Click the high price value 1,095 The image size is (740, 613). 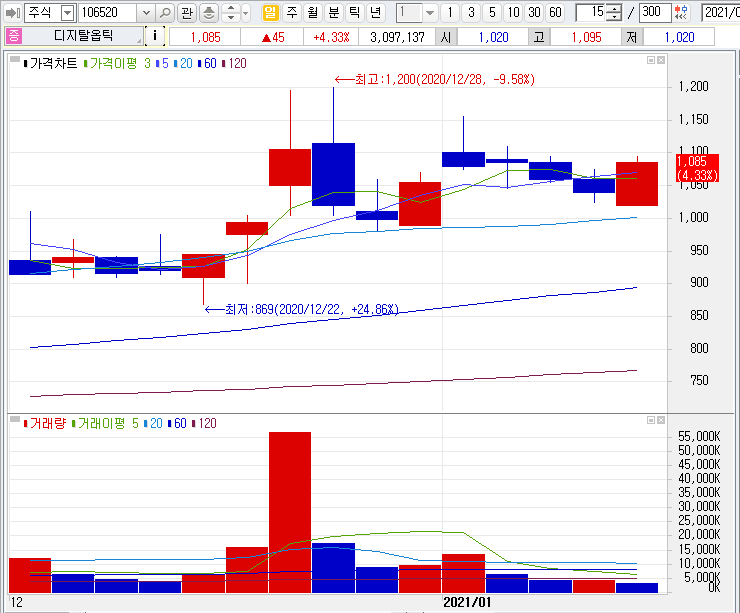[x=587, y=37]
